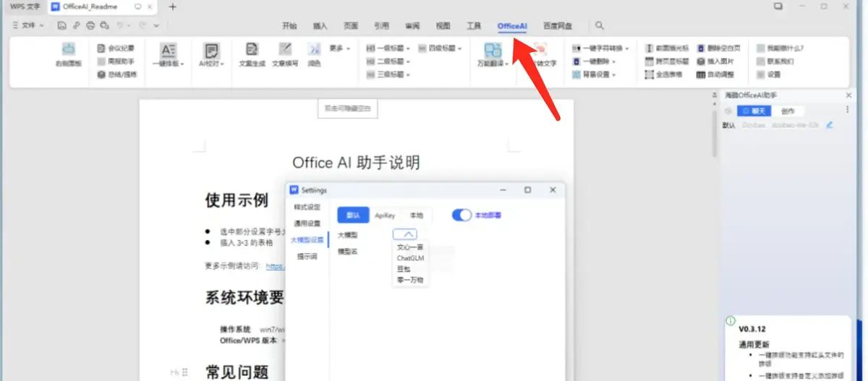This screenshot has width=868, height=381.
Task: Click the search magnifier icon beside 百度网盘
Action: (600, 25)
